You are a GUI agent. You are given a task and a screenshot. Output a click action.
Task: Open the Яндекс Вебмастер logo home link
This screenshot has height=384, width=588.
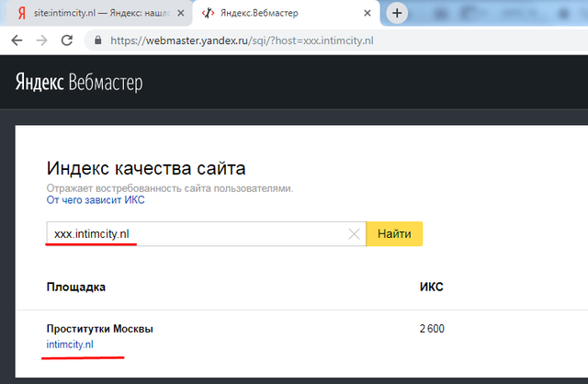(79, 82)
